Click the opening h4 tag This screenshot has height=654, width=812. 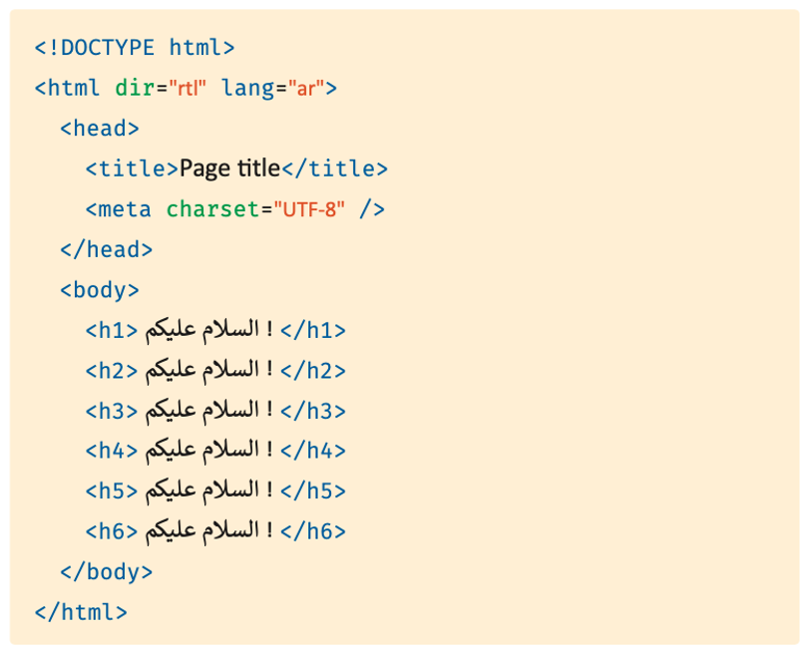(112, 451)
